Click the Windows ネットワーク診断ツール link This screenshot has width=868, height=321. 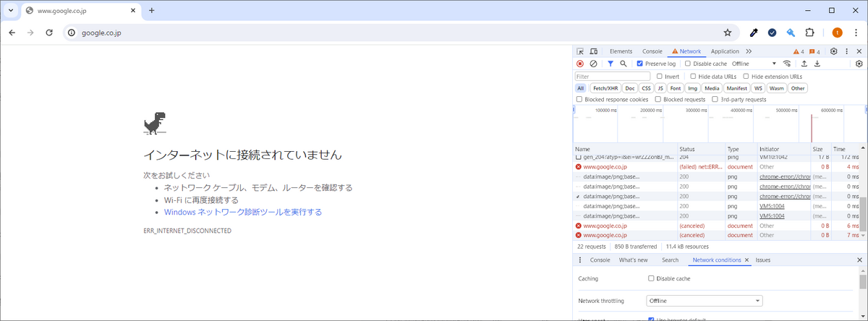coord(243,212)
